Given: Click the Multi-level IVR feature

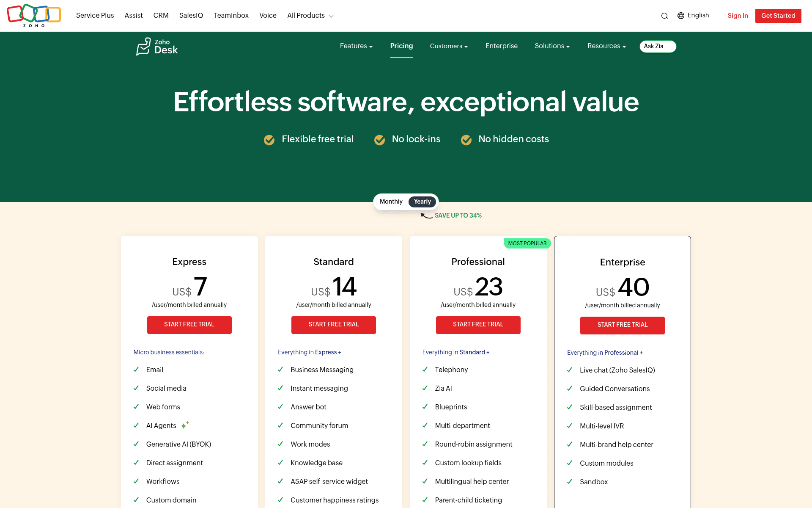Looking at the screenshot, I should tap(601, 426).
